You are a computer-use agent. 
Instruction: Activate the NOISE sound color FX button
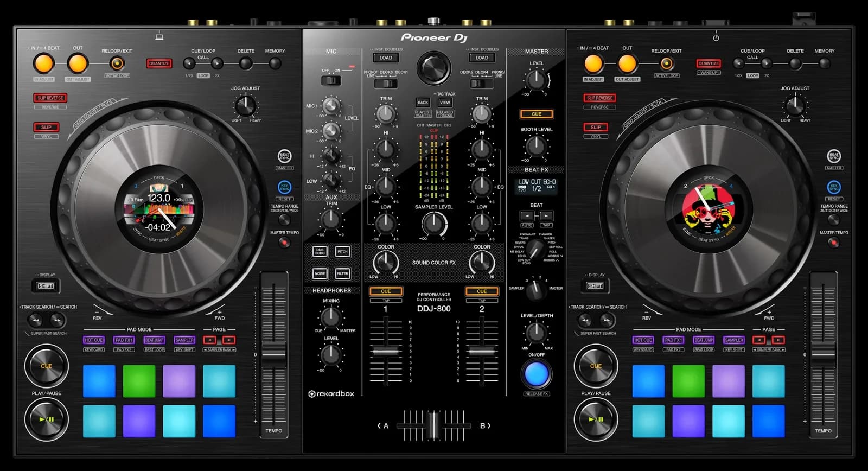320,273
